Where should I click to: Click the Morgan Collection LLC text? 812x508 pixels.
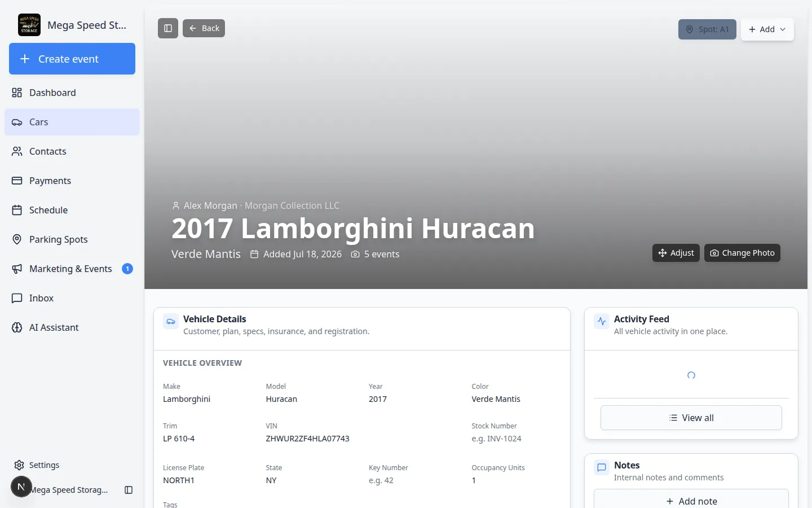coord(292,205)
